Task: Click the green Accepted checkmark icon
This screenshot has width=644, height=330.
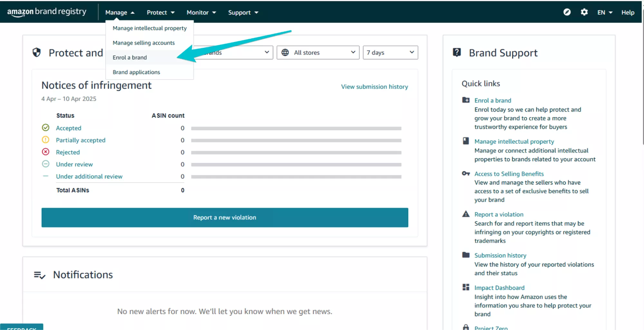Action: pos(46,128)
